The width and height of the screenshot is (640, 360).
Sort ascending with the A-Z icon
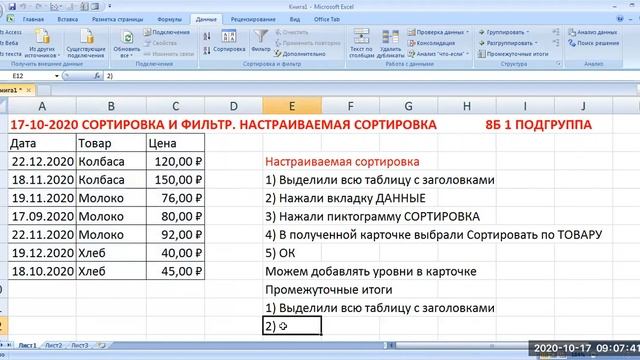tap(207, 36)
